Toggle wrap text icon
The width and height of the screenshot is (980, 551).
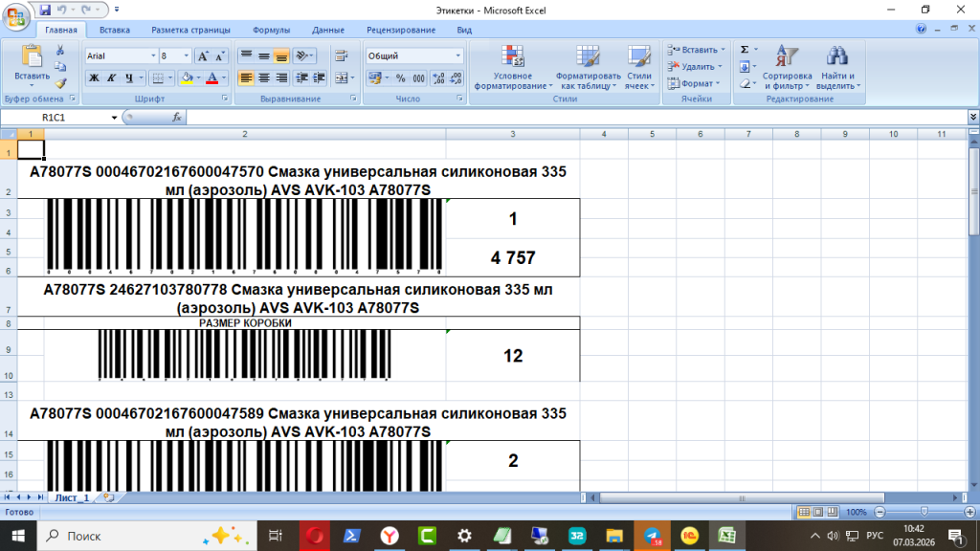(x=342, y=56)
